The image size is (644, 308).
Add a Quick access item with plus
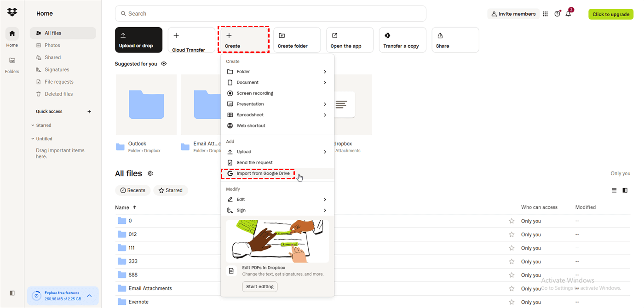point(89,111)
